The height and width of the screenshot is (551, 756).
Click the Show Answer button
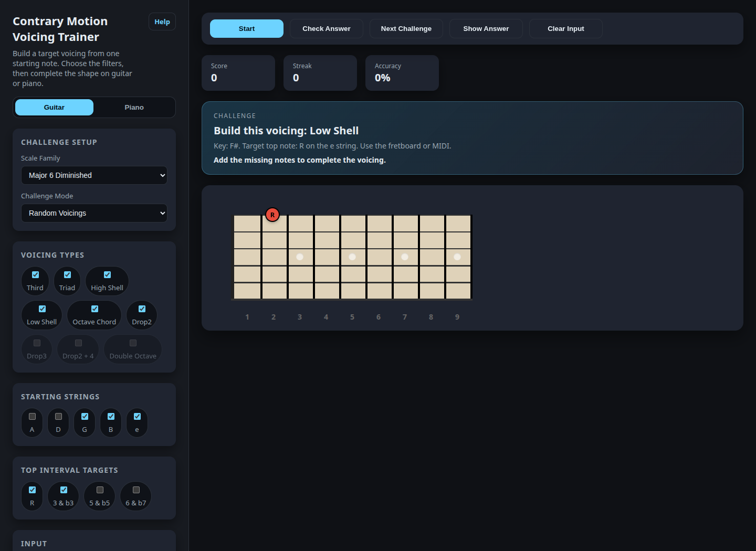click(x=486, y=28)
